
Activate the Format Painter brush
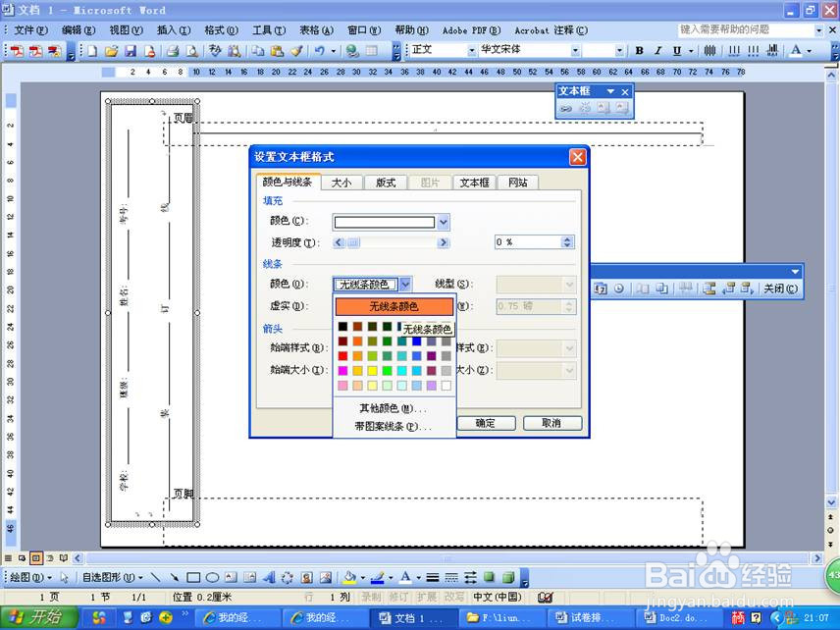pyautogui.click(x=296, y=51)
